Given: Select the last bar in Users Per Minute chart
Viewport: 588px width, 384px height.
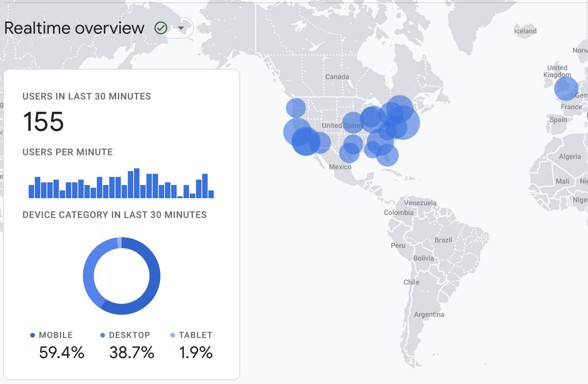Looking at the screenshot, I should tap(211, 194).
